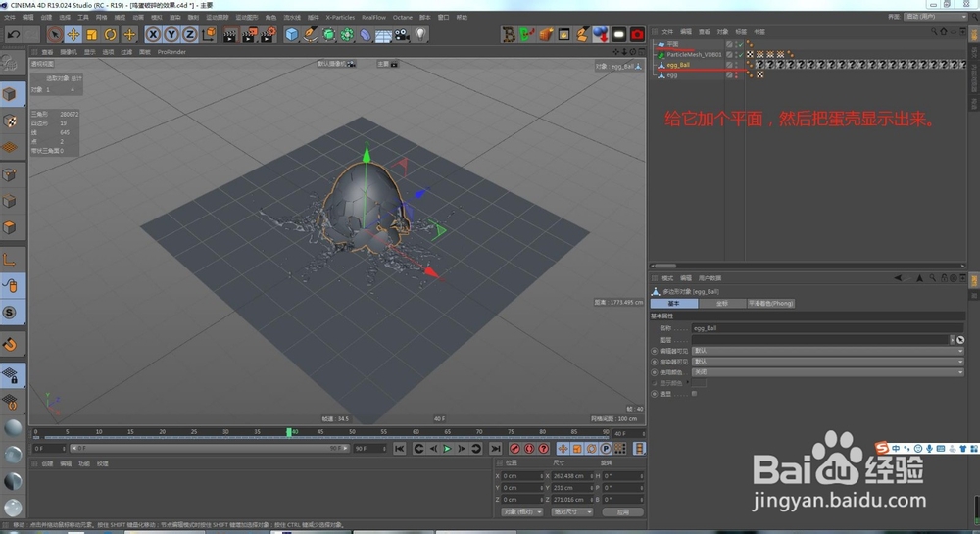Activate the Move tool
The height and width of the screenshot is (534, 980).
click(x=73, y=35)
